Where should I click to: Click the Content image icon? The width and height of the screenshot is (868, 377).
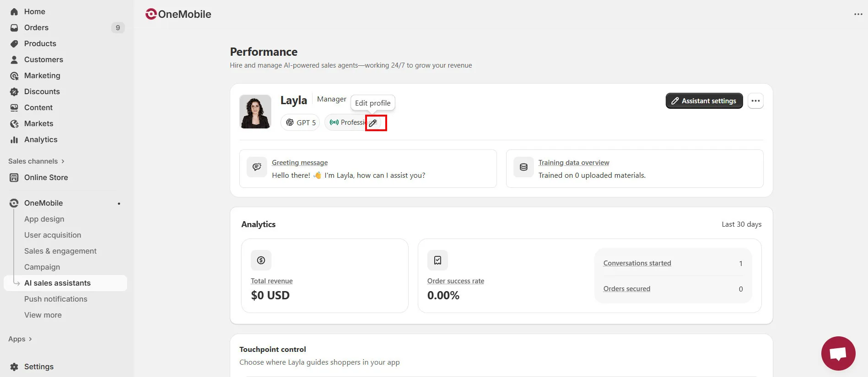pos(14,107)
